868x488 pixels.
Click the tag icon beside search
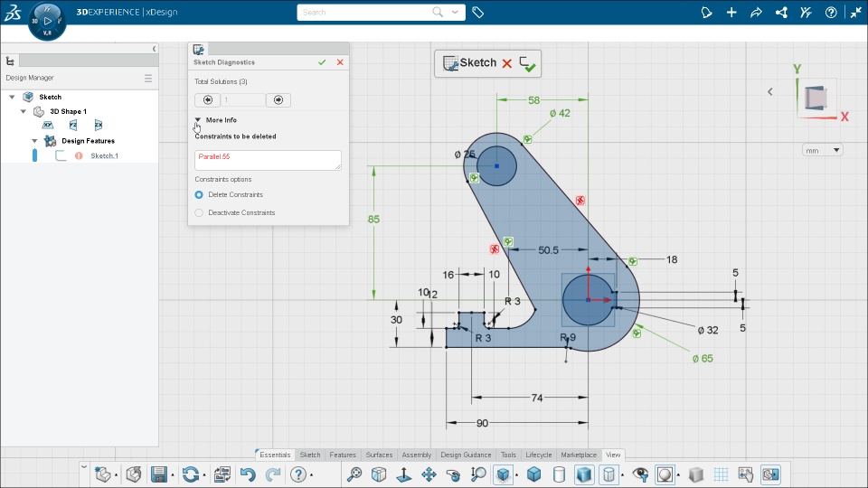(477, 12)
